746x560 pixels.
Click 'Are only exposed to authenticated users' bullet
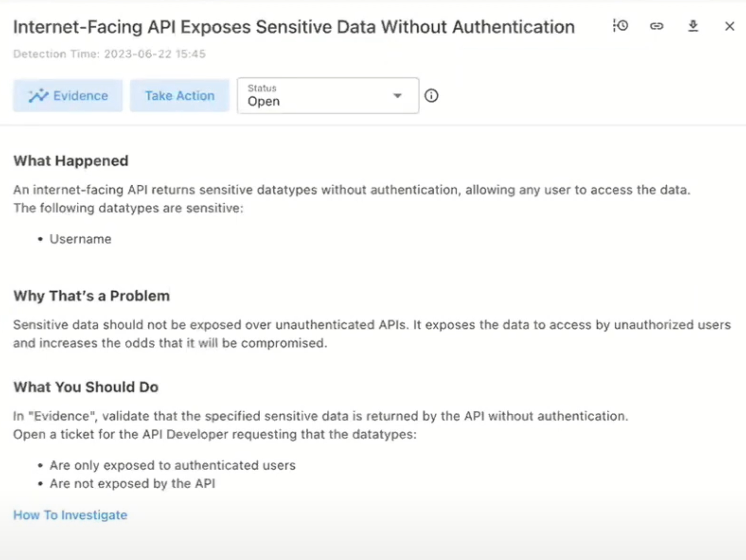tap(172, 465)
